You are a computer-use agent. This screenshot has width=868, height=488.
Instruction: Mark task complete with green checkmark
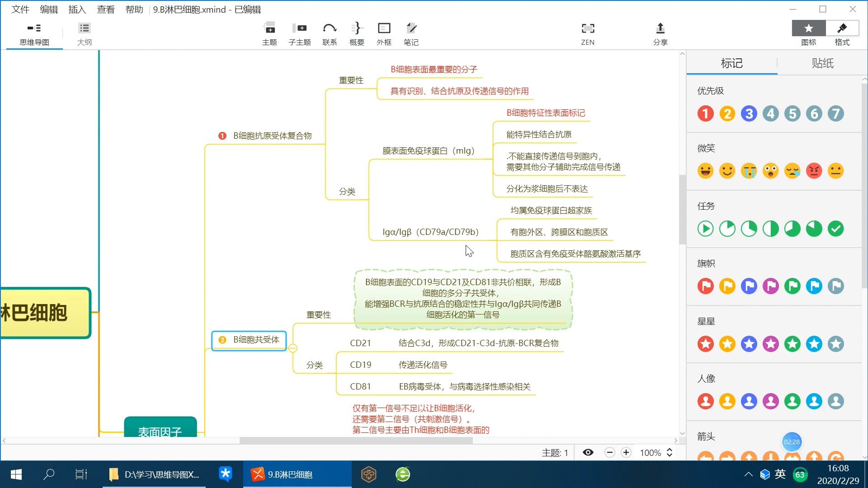(x=836, y=229)
